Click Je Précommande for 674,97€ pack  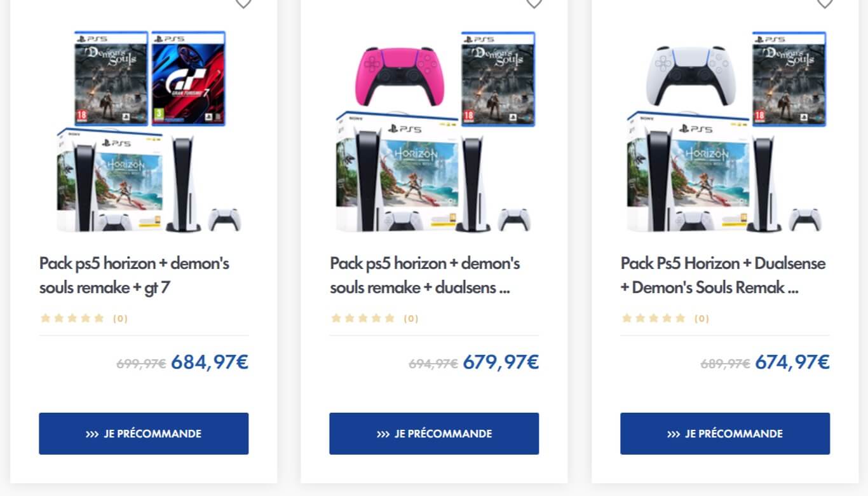coord(725,434)
